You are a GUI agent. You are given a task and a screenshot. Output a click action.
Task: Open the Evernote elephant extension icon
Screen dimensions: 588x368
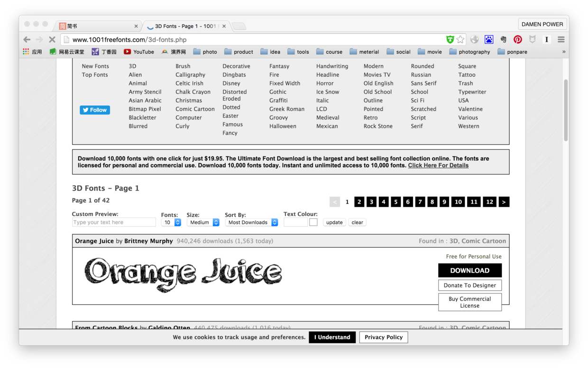pyautogui.click(x=504, y=40)
